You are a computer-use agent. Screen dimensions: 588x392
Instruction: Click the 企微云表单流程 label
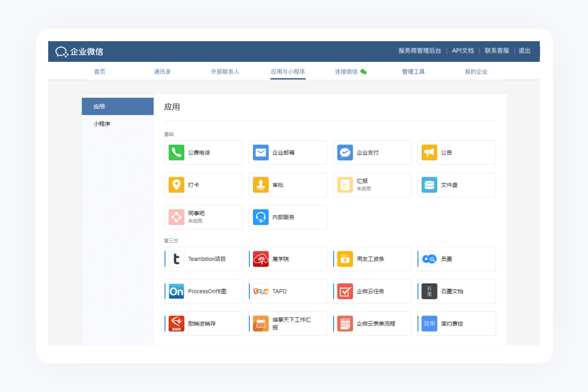point(376,323)
